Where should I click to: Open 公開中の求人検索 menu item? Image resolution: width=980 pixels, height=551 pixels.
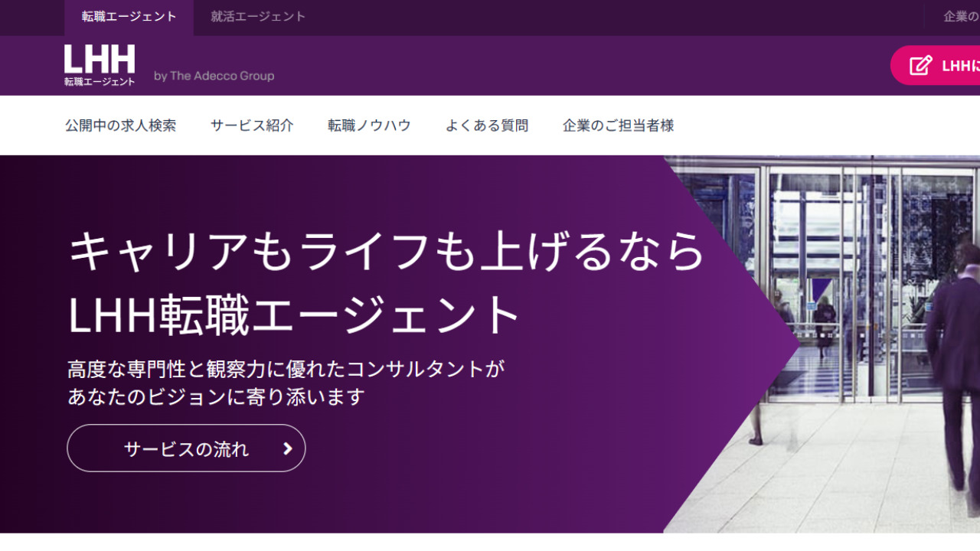click(120, 126)
